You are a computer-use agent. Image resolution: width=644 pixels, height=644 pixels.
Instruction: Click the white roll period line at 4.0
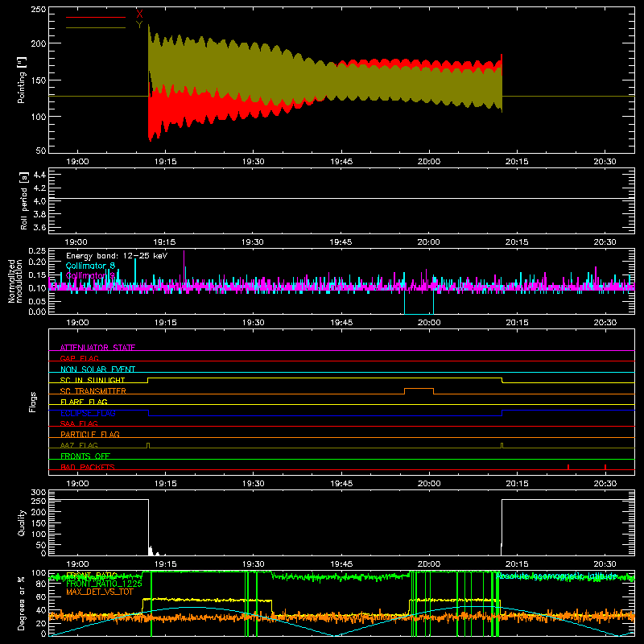click(341, 198)
